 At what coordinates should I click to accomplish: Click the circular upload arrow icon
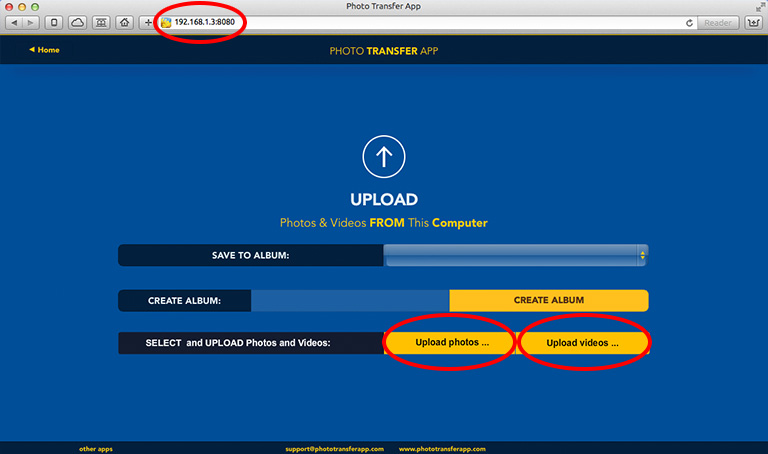point(384,157)
